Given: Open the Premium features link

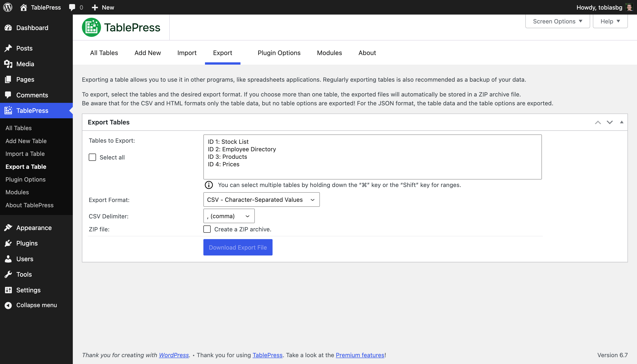Looking at the screenshot, I should [x=360, y=355].
